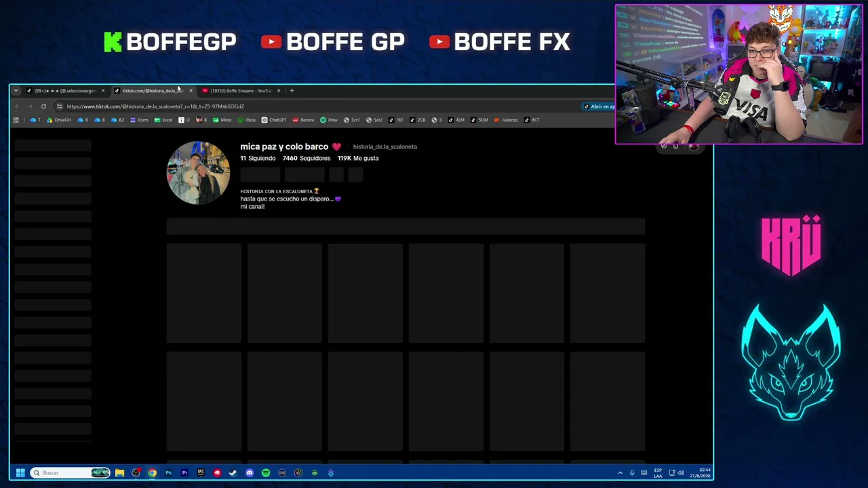Open the Julienzo bookmark
Viewport: 868px width, 488px height.
pyautogui.click(x=506, y=120)
